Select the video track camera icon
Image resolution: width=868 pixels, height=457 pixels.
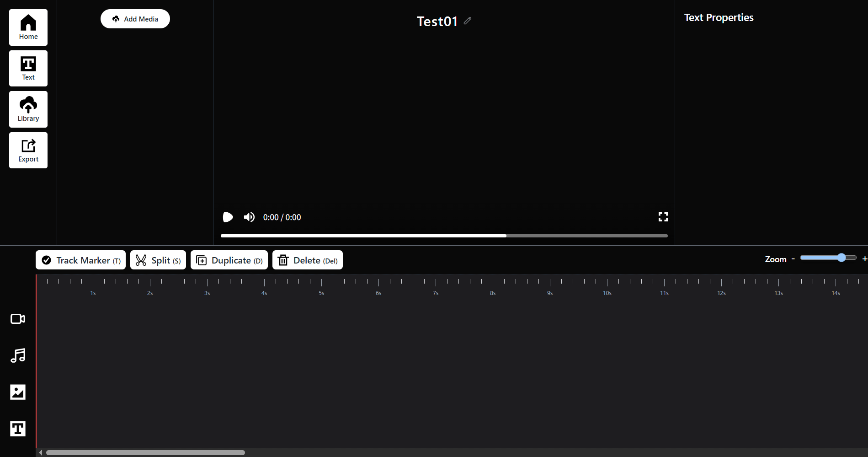(x=18, y=319)
